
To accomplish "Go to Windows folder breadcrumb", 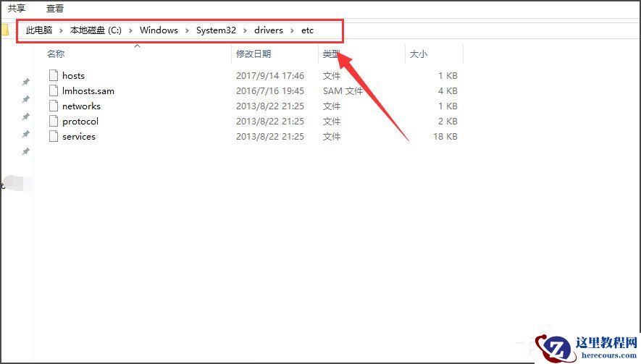I will pyautogui.click(x=159, y=30).
